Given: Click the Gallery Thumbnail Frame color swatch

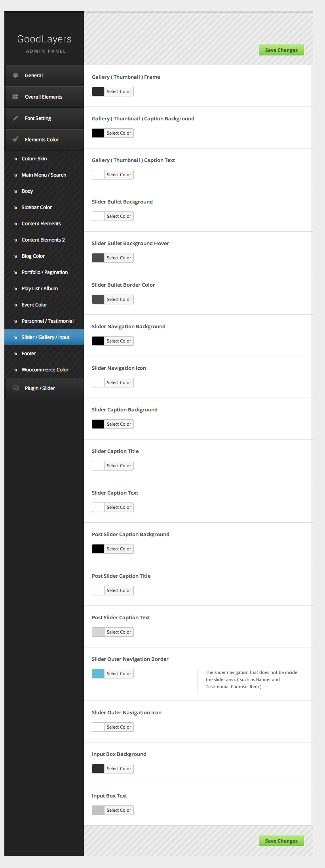Looking at the screenshot, I should coord(98,91).
